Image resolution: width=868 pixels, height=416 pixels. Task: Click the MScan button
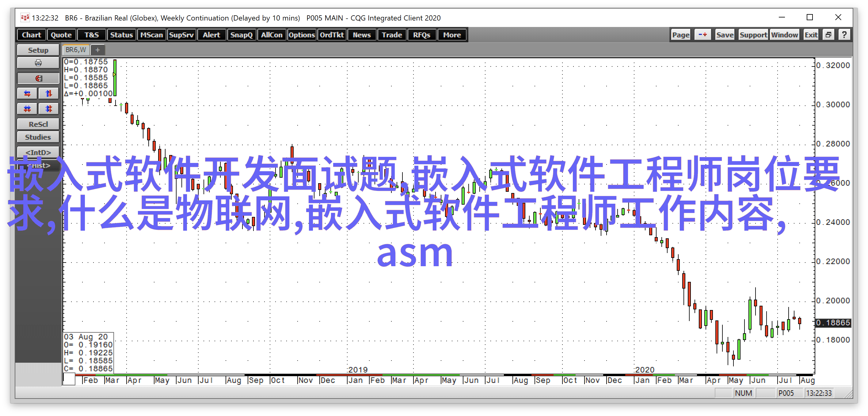pos(151,35)
